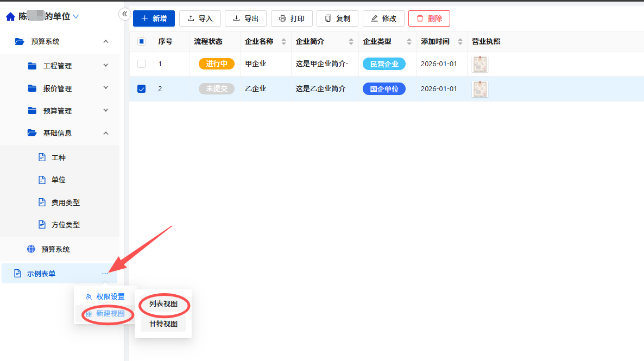
Task: Click the 导入 upload button
Action: [x=200, y=18]
